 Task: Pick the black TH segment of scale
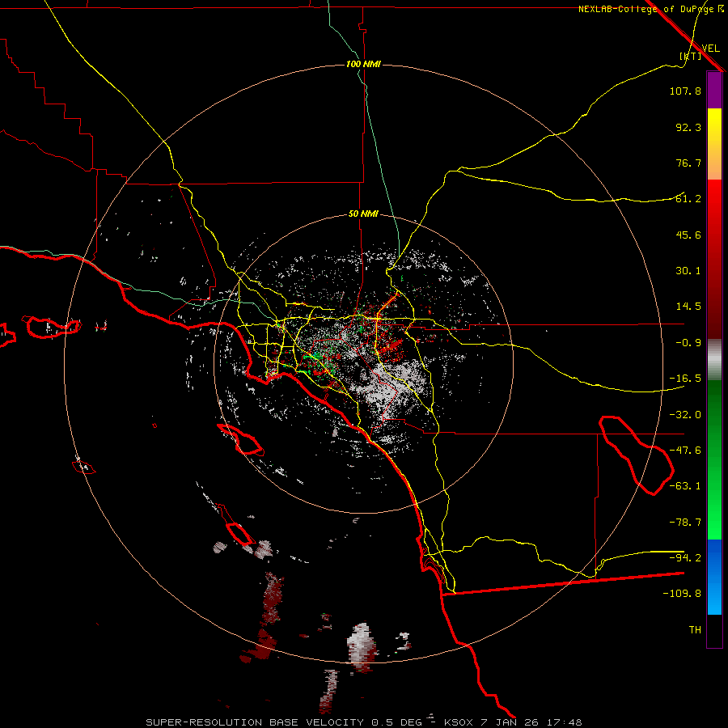click(x=714, y=631)
